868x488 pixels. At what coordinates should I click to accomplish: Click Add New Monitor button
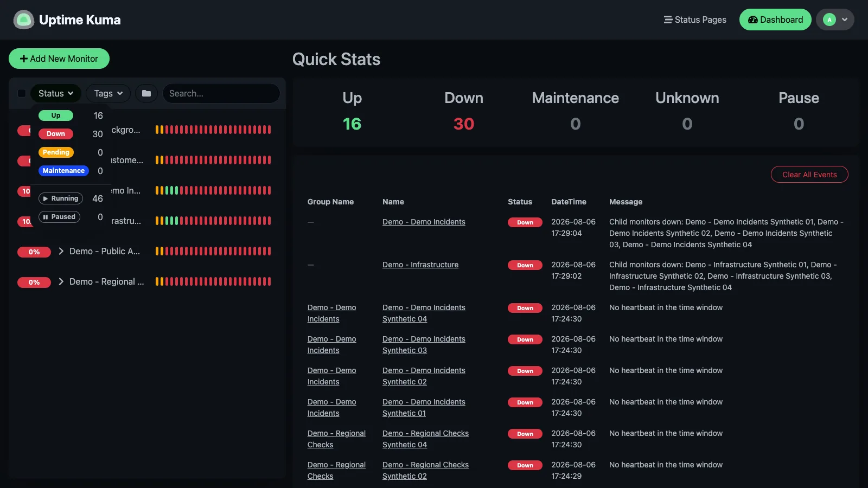coord(59,59)
